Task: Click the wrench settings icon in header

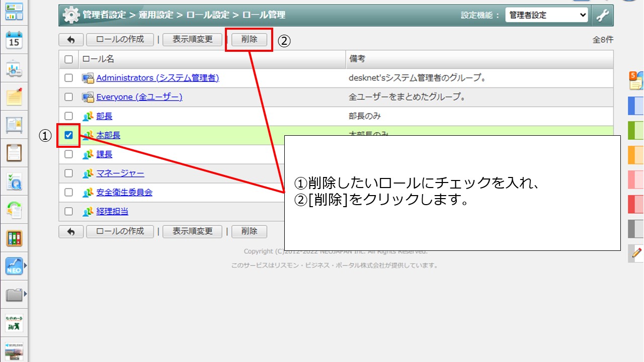Action: [603, 15]
